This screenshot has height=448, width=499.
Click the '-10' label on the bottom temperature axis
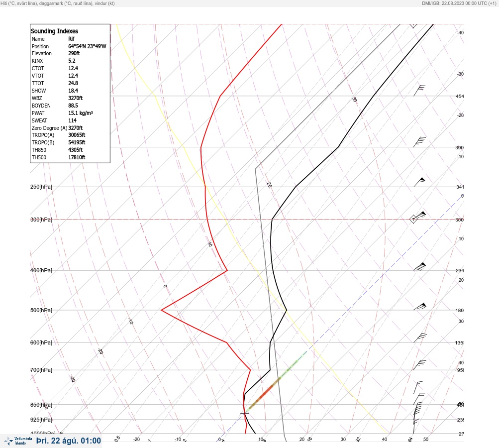(178, 440)
